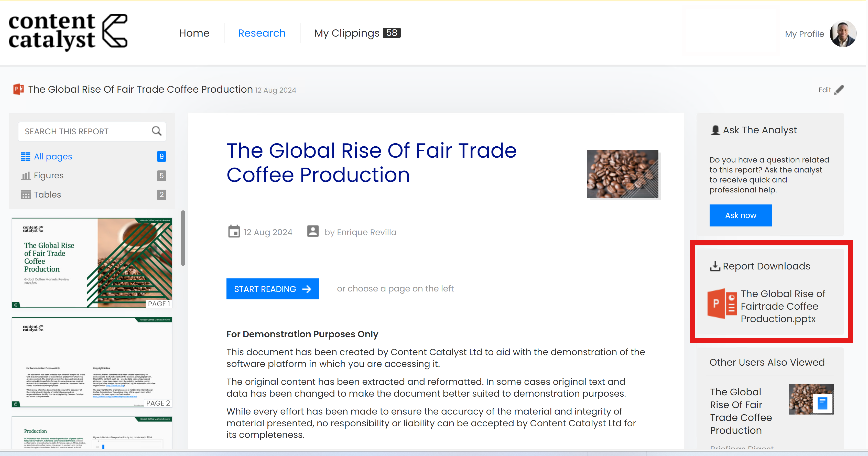
Task: Click the PowerPoint icon beside report title
Action: click(18, 89)
